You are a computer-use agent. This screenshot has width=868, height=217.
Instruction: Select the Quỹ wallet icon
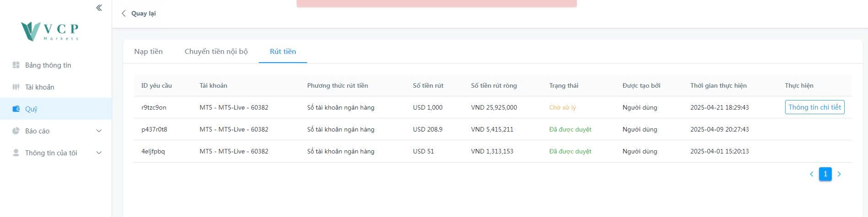16,109
